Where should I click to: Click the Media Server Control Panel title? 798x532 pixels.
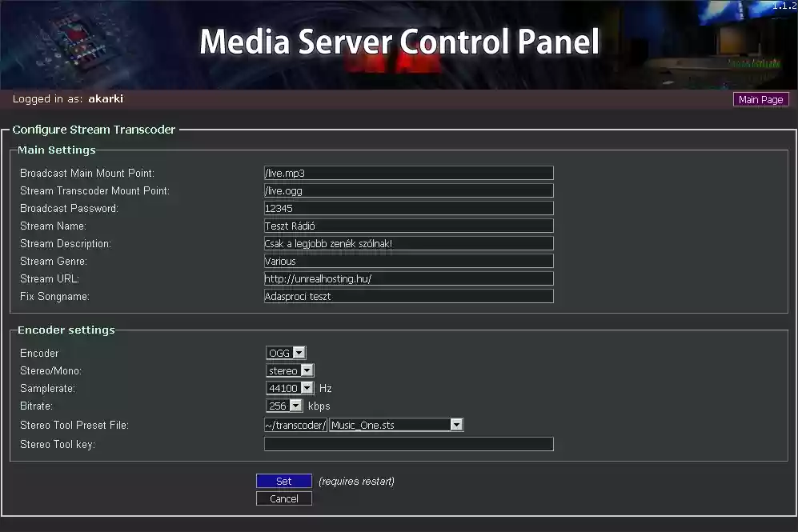click(399, 42)
